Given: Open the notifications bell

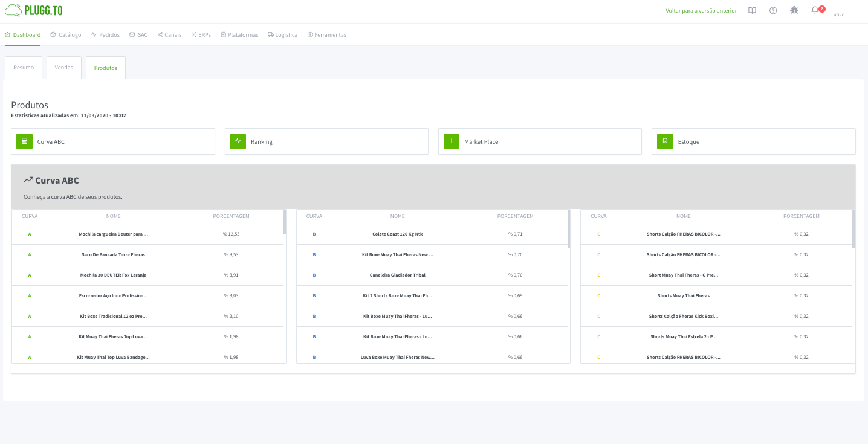Looking at the screenshot, I should coord(815,10).
